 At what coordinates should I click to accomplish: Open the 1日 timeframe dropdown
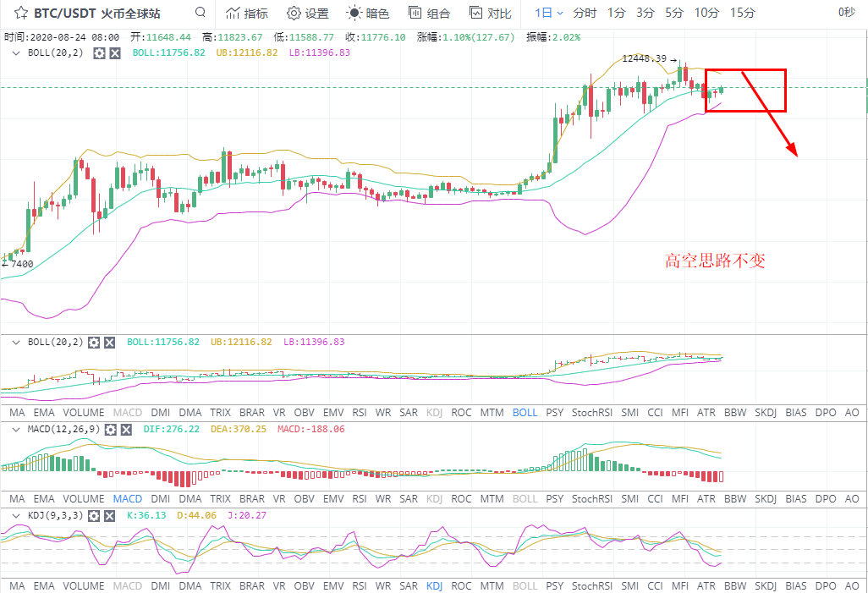tap(548, 13)
